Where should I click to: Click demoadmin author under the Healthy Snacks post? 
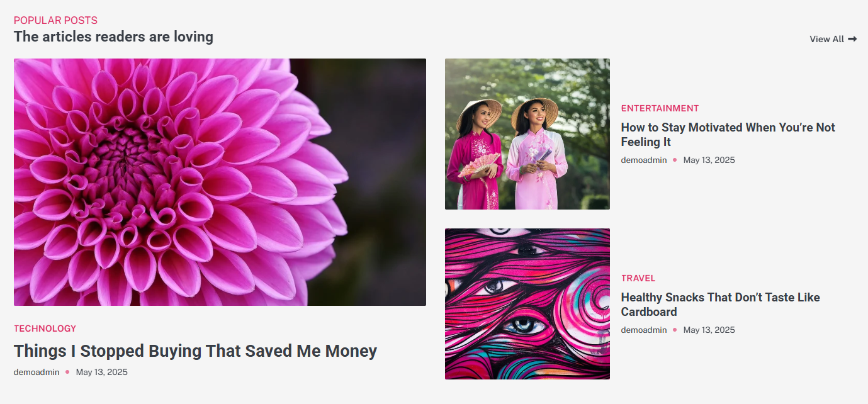click(644, 330)
